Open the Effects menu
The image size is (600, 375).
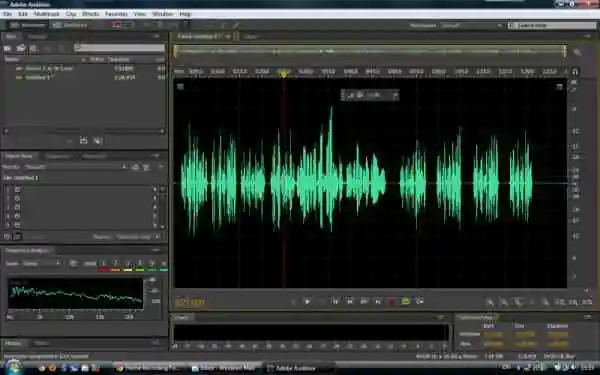[x=91, y=14]
